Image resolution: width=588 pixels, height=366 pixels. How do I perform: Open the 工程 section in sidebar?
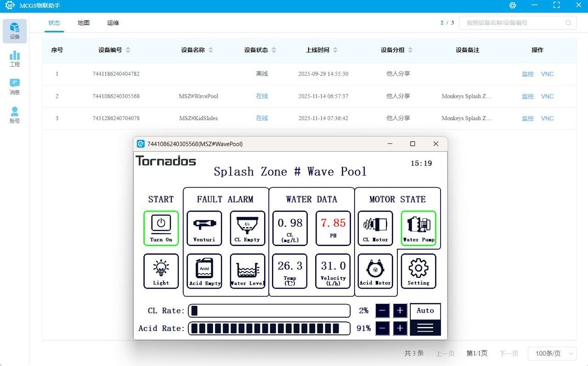pos(15,59)
